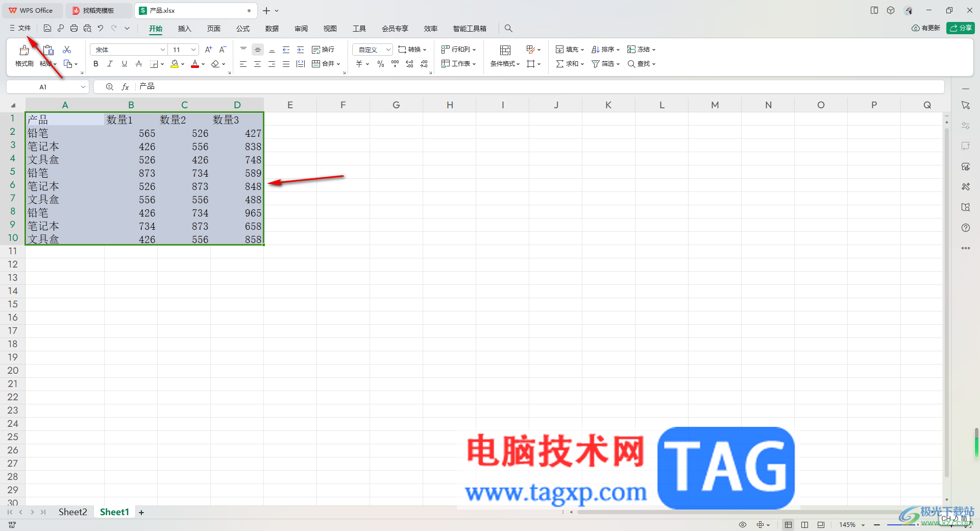Switch to the Sheet2 worksheet tab
The image size is (980, 531).
(72, 512)
